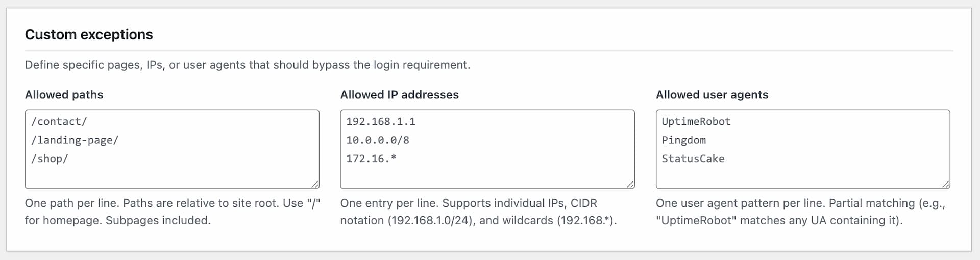The width and height of the screenshot is (980, 260).
Task: Click the "Allowed user agents" field label
Action: click(712, 95)
